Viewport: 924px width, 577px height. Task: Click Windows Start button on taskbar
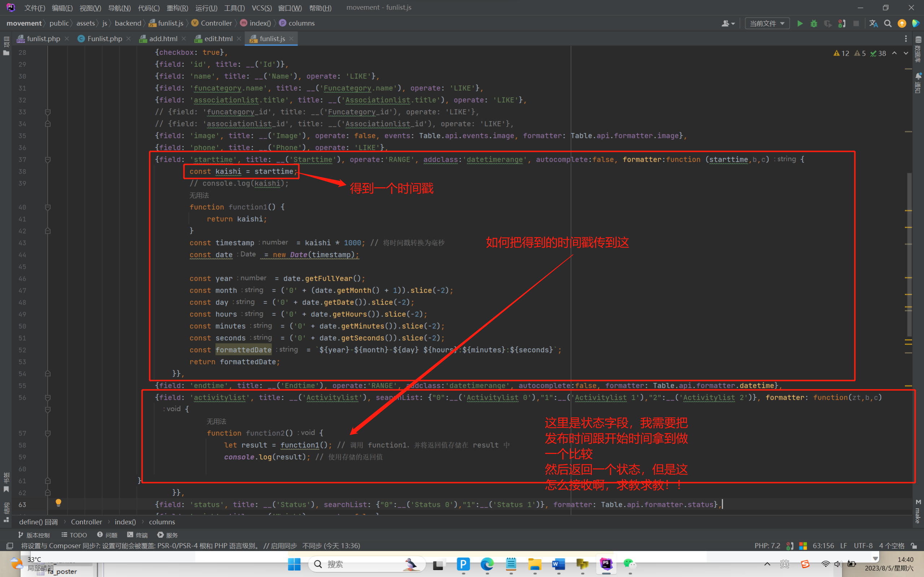[294, 564]
